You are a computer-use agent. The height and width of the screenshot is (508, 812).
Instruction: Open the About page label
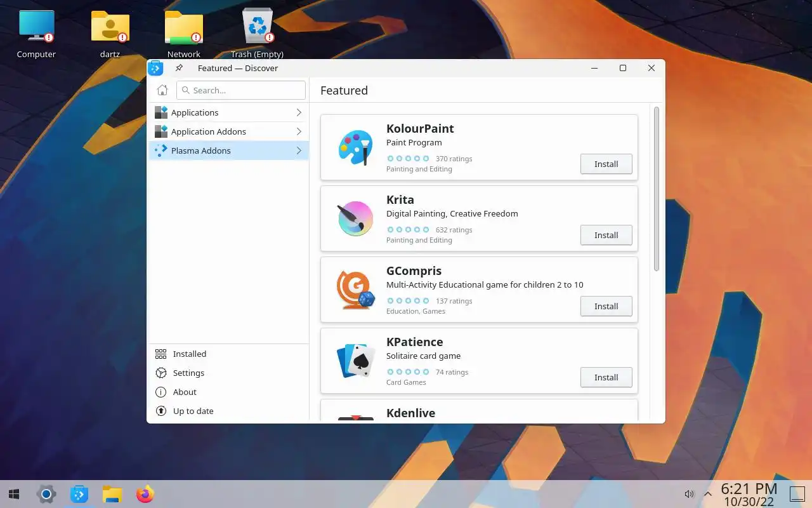click(x=185, y=392)
